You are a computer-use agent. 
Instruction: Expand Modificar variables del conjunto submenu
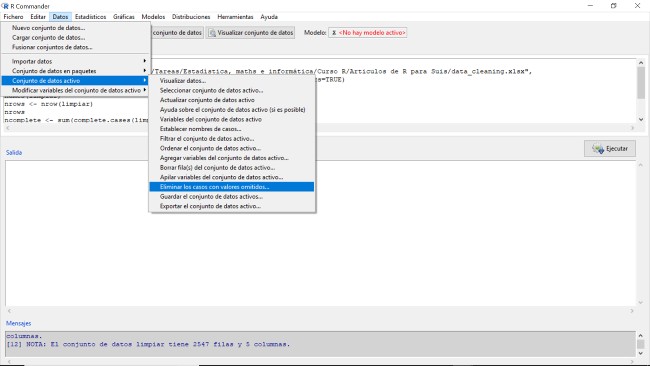point(76,90)
